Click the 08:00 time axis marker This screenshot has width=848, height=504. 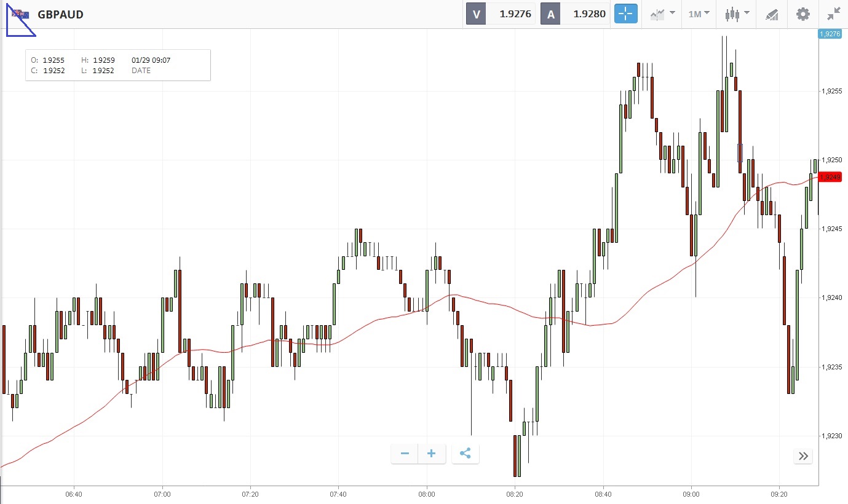[x=427, y=494]
